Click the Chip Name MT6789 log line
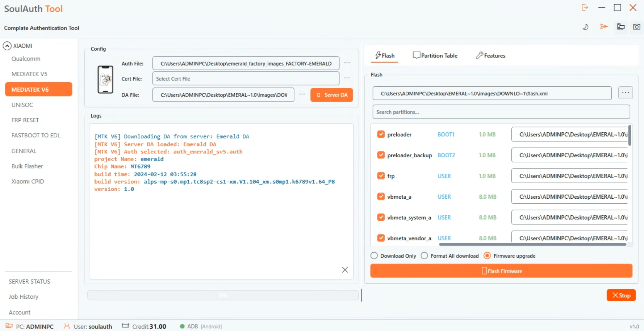The height and width of the screenshot is (331, 644). 122,166
